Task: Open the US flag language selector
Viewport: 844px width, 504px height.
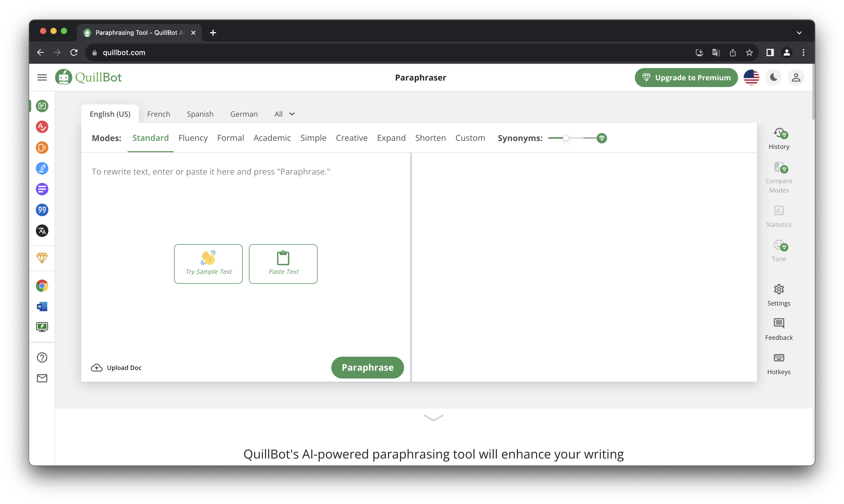Action: 751,77
